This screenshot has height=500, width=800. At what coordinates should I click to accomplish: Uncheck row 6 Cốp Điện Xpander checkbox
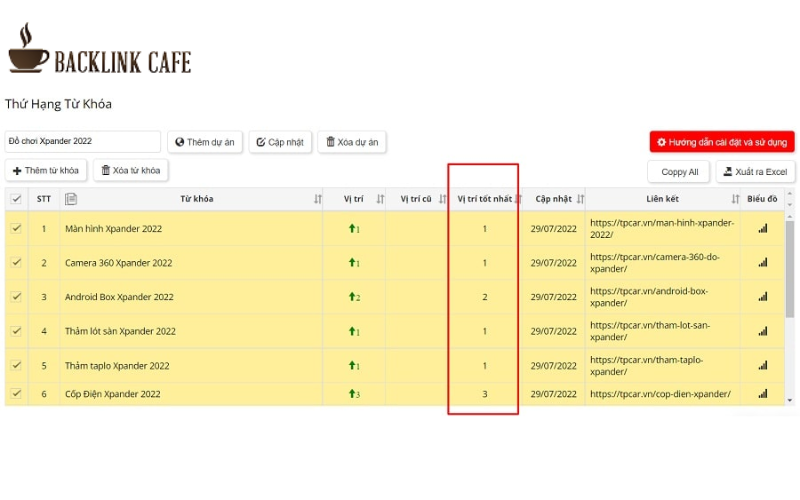tap(16, 393)
